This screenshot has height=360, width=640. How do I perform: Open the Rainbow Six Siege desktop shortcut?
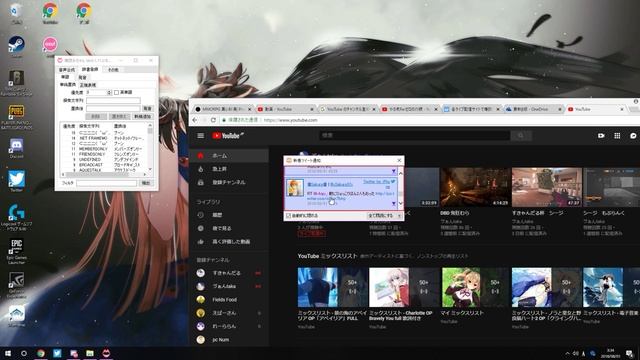(x=16, y=82)
